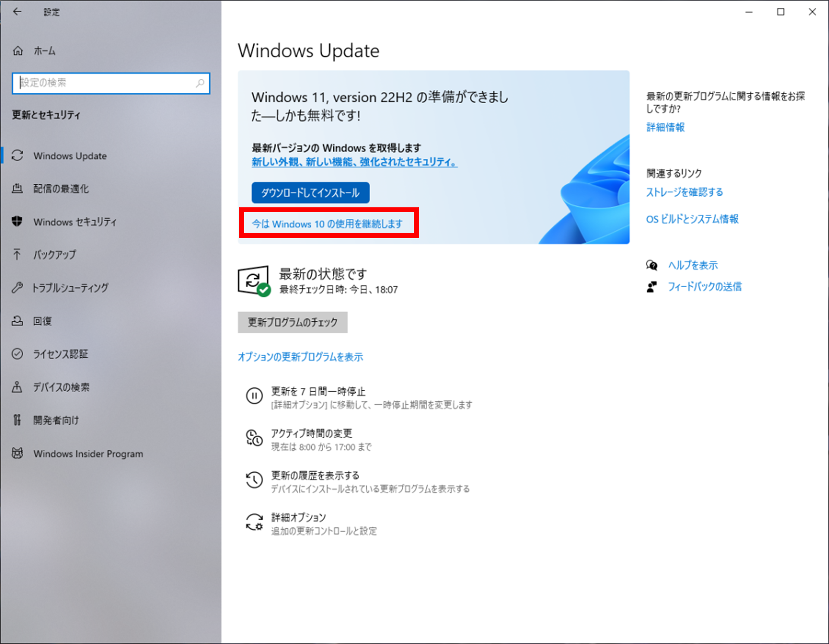This screenshot has height=644, width=829.
Task: Open Windows セキュリティ page
Action: pyautogui.click(x=75, y=222)
